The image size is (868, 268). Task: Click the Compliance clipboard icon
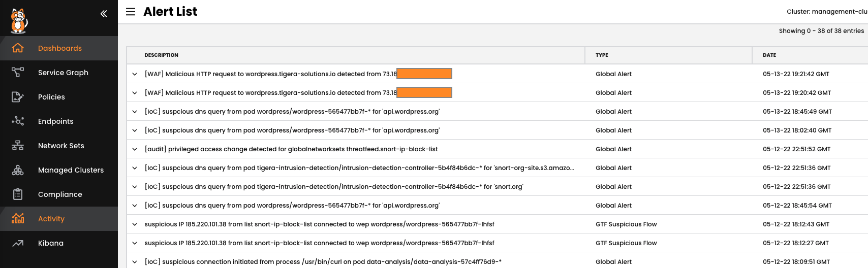pos(18,194)
